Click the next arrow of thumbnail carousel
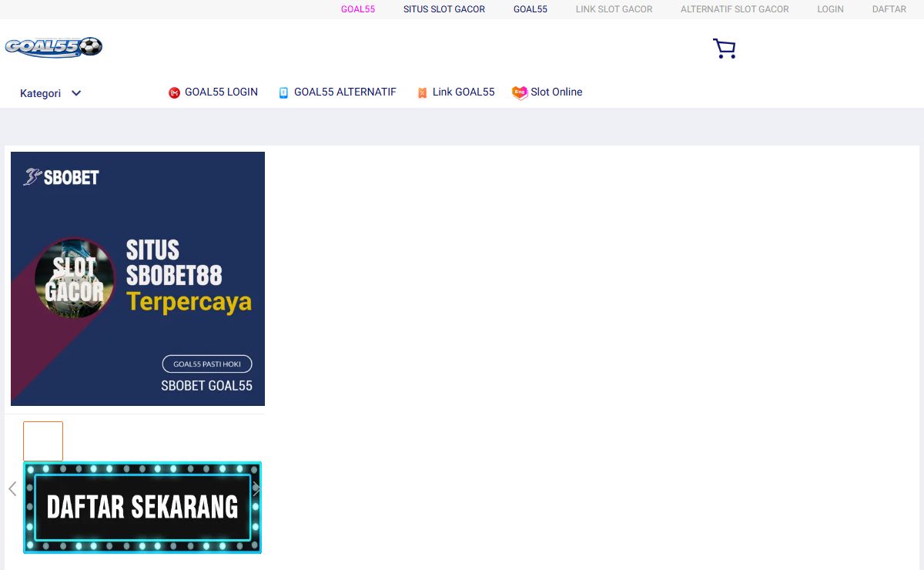 [x=256, y=488]
